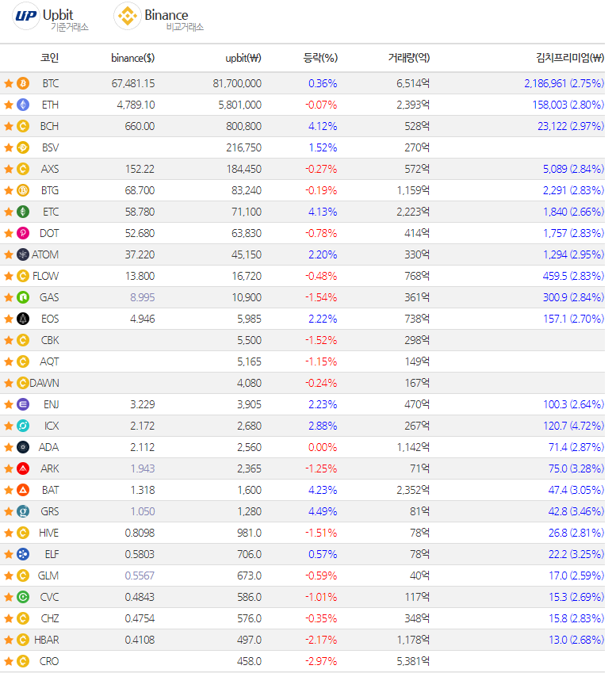Click the HBAR change value -2.17%
This screenshot has height=673, width=616.
click(x=321, y=640)
